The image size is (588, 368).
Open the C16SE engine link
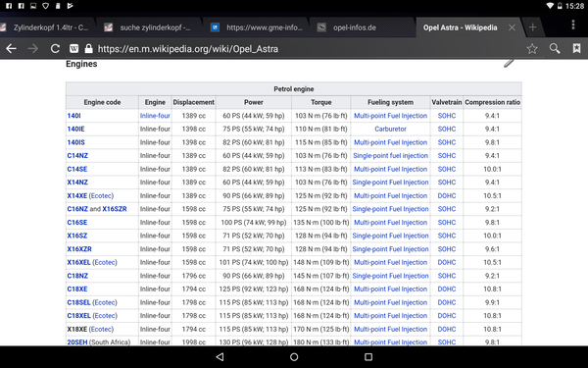click(x=77, y=223)
